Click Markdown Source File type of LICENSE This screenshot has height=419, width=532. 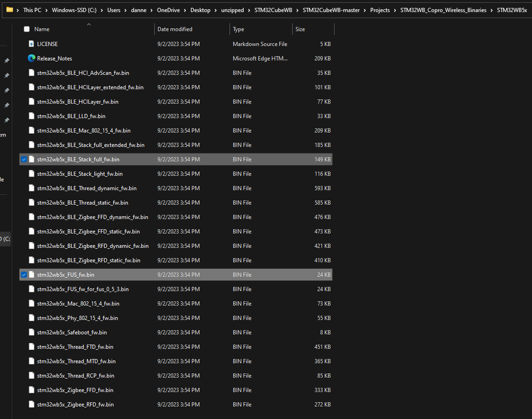click(x=260, y=44)
